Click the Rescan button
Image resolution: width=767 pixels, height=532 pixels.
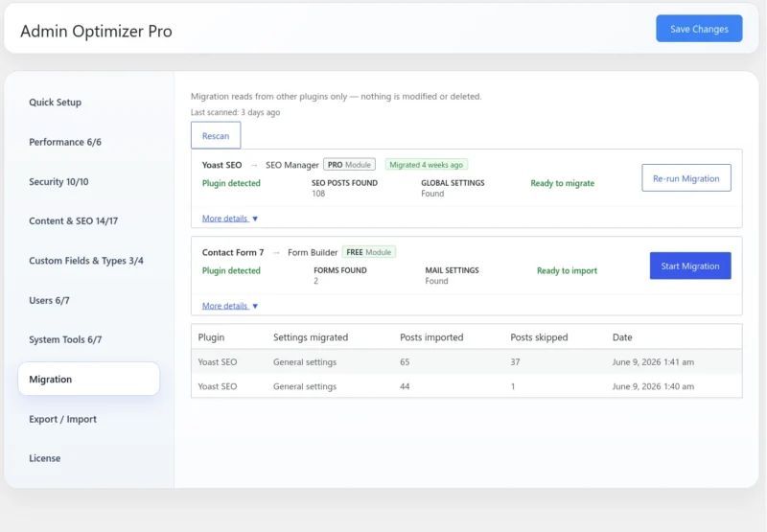click(216, 135)
